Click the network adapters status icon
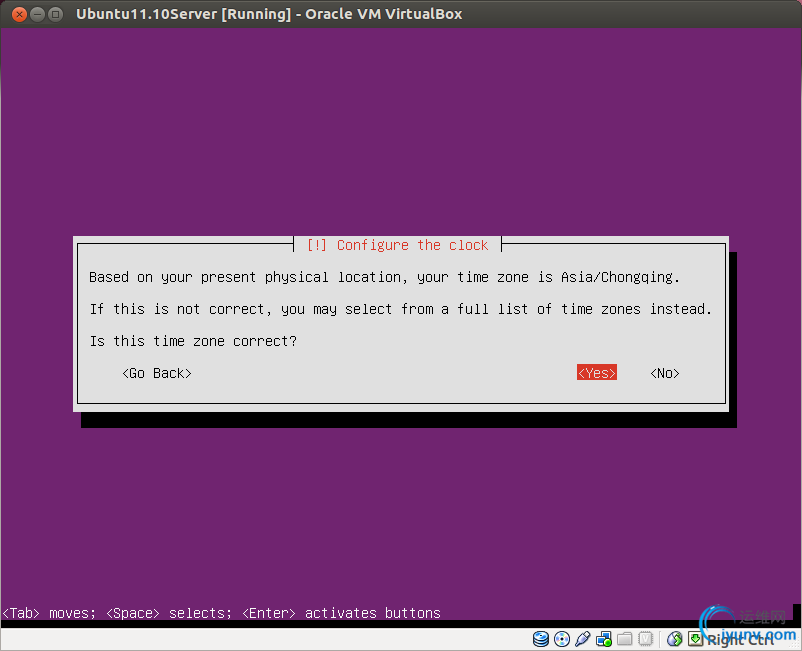802x651 pixels. (604, 639)
